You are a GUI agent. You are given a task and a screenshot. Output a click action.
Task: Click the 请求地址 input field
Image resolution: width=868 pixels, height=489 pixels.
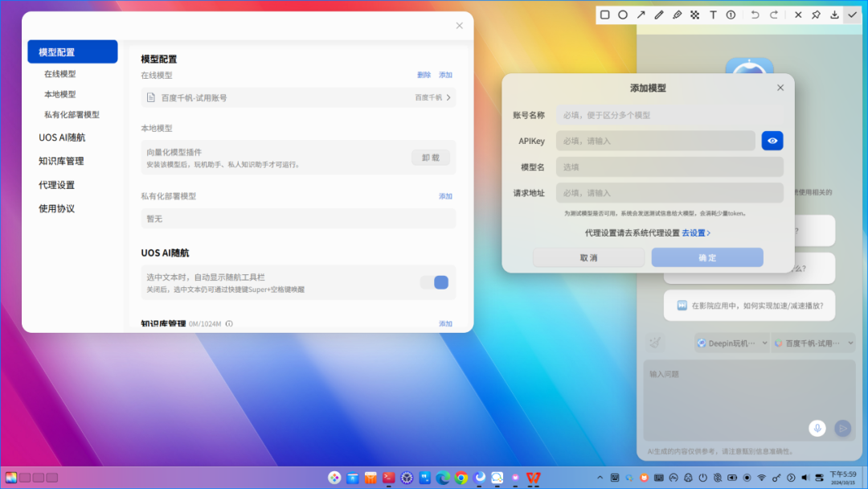coord(669,193)
